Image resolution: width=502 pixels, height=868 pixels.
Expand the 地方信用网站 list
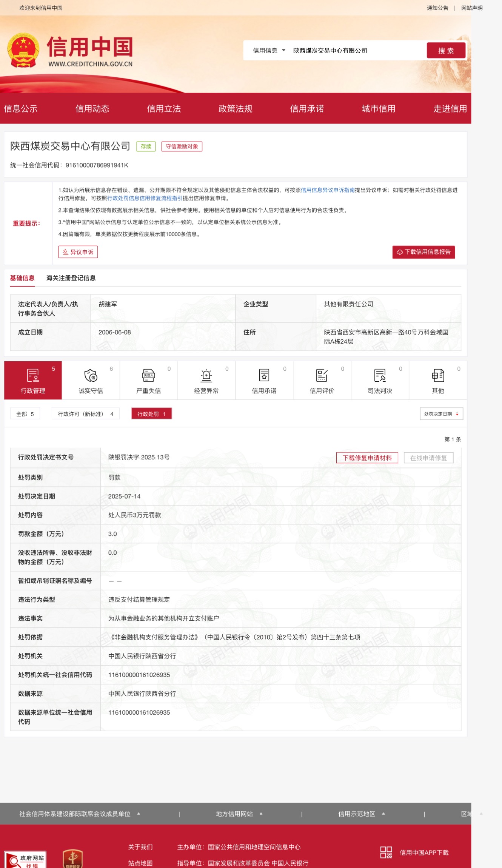tap(239, 814)
